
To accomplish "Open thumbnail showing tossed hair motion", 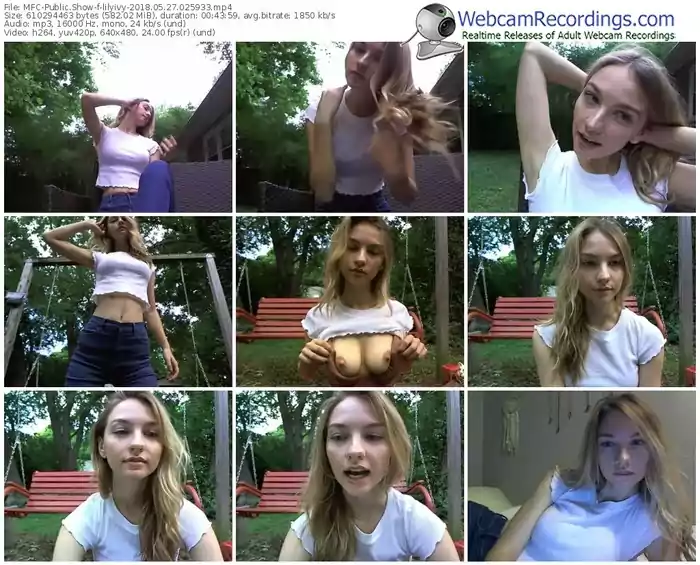I will point(350,127).
